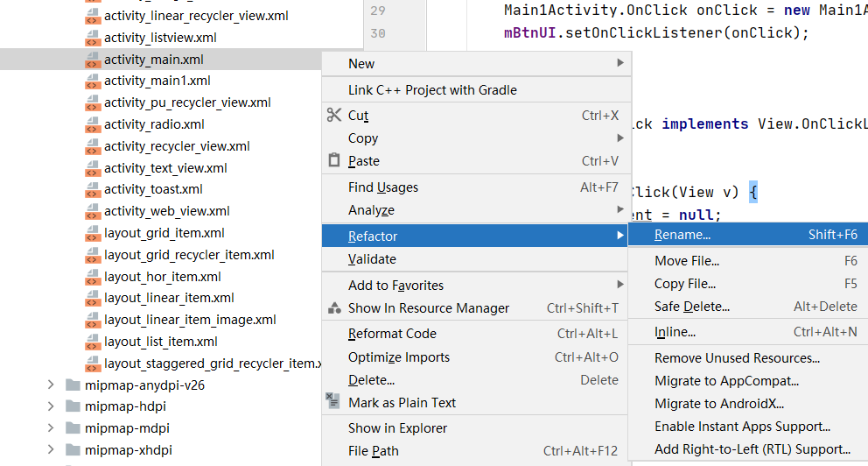Click the Mark as Plain Text icon
The width and height of the screenshot is (868, 466).
[333, 402]
